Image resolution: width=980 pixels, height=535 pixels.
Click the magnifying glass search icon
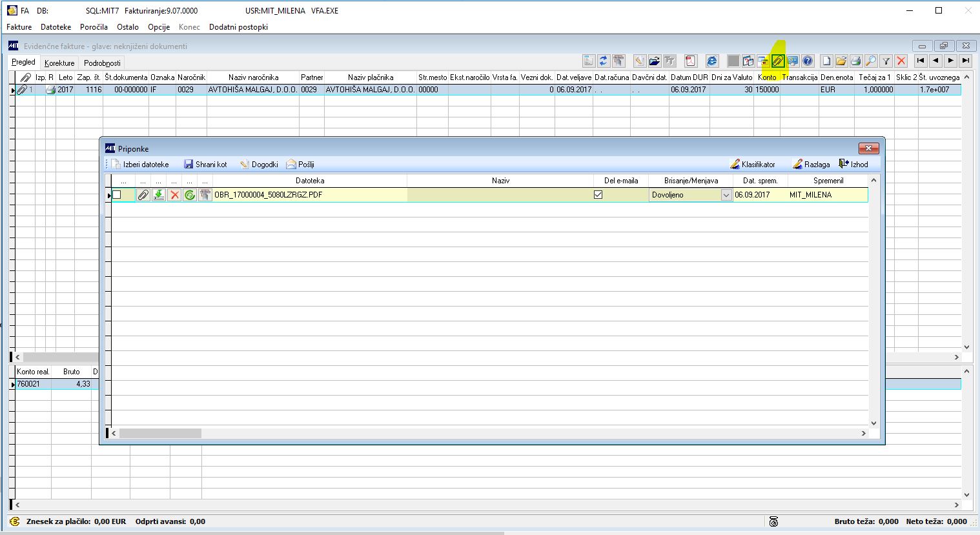pos(871,61)
